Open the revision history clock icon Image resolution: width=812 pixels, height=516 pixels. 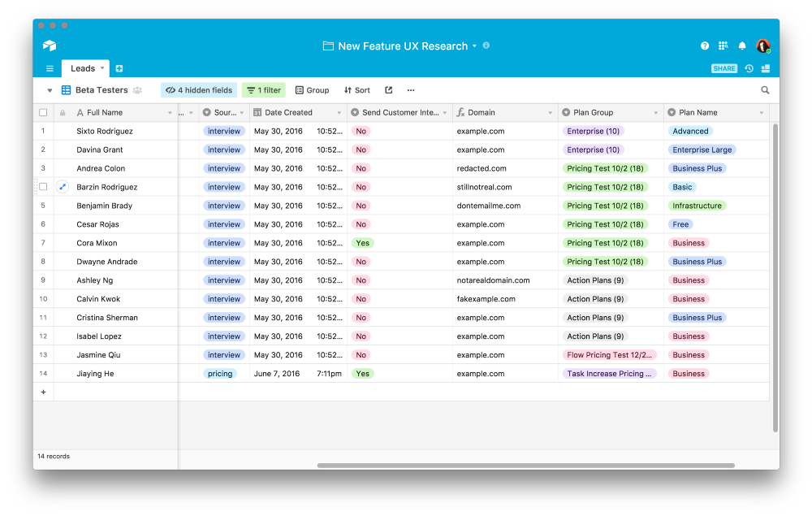(748, 68)
